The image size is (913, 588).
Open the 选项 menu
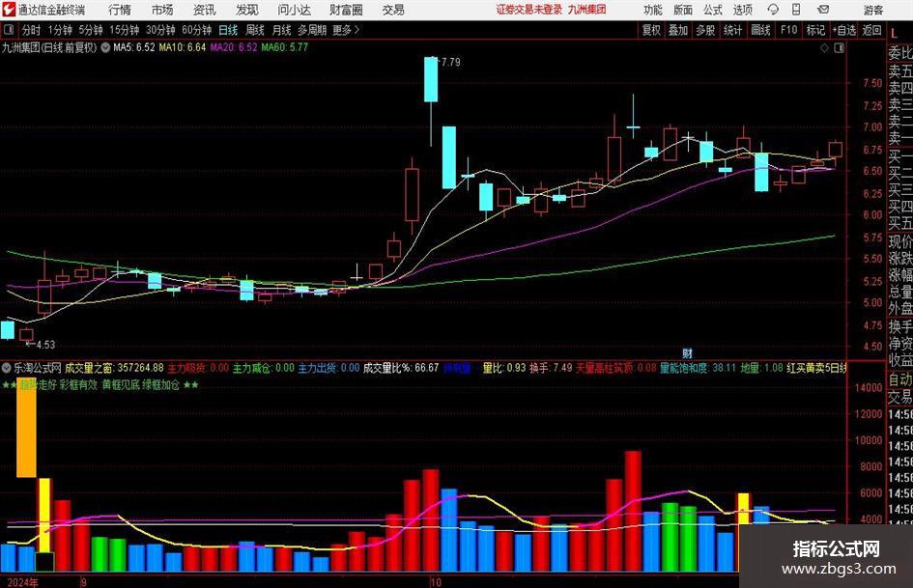(x=742, y=10)
